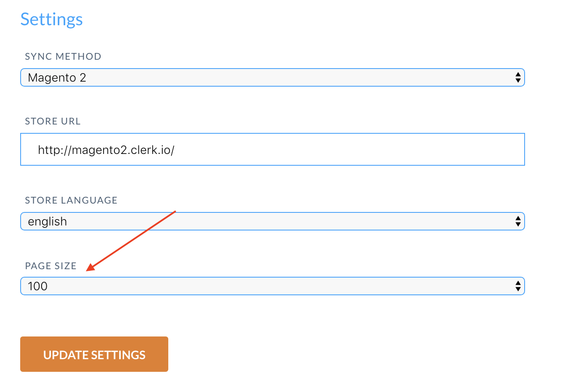The image size is (573, 392).
Task: Click the selected value Magento 2
Action: 57,78
